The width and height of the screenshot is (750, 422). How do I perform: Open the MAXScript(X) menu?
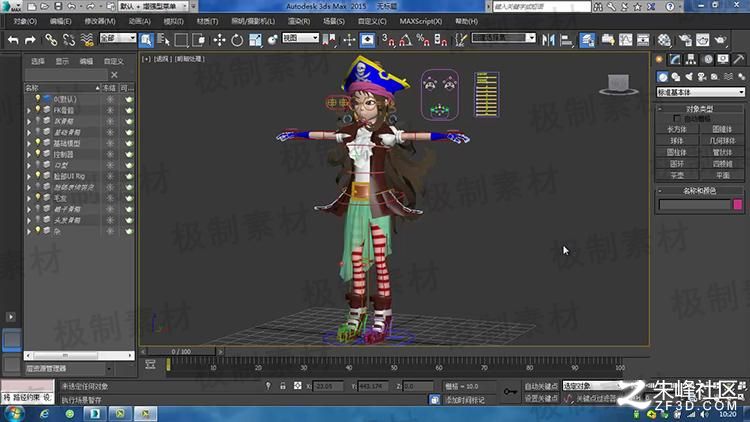(x=420, y=22)
